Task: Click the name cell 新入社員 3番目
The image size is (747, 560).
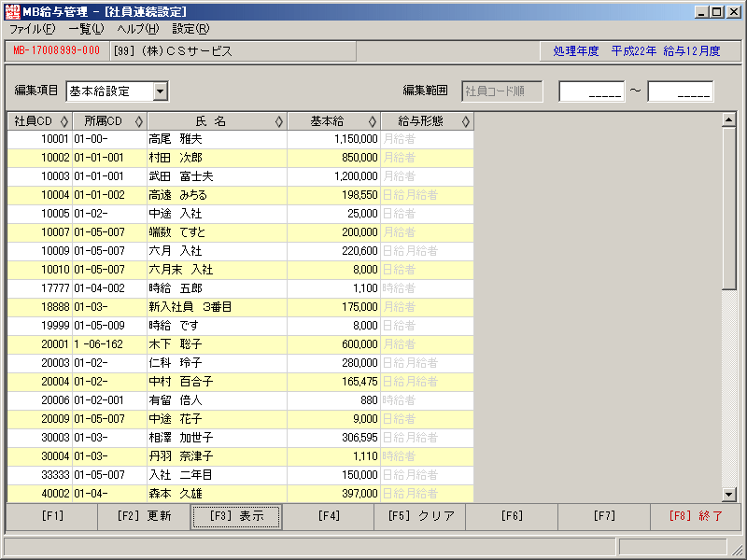Action: 218,307
